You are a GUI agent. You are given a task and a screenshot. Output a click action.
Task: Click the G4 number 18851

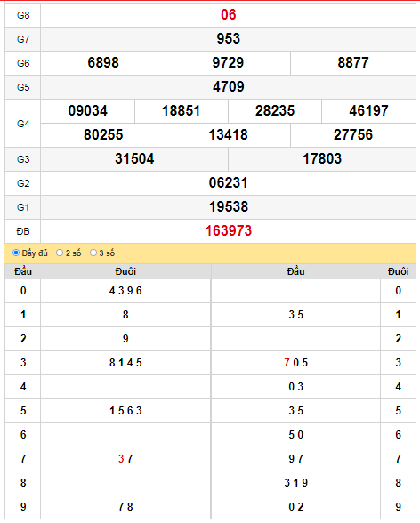click(x=182, y=110)
